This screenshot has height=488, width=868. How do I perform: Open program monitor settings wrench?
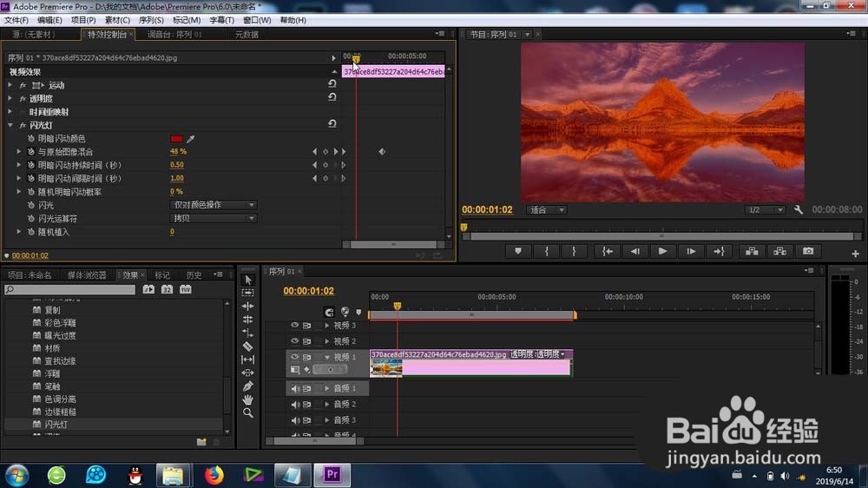click(799, 210)
